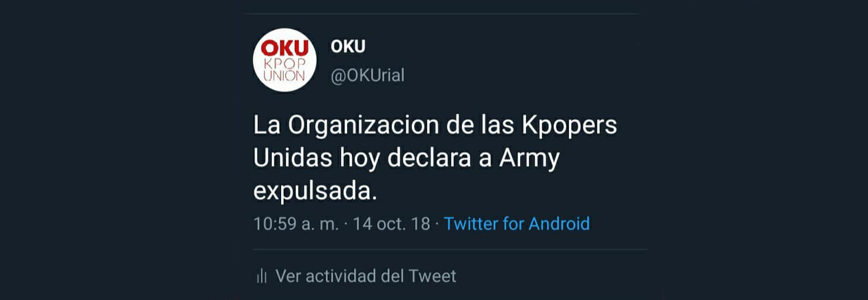Click the word Tweet in the activity label
868x300 pixels.
point(432,276)
